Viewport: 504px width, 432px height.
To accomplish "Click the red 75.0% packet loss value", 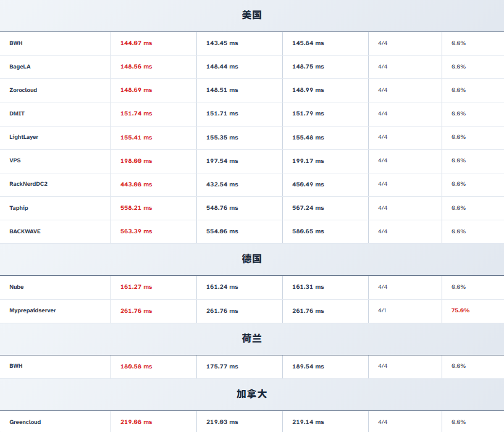I will coord(460,310).
